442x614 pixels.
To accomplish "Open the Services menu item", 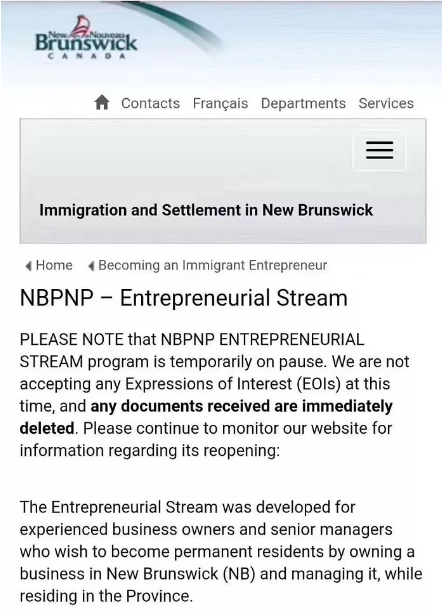I will tap(386, 103).
